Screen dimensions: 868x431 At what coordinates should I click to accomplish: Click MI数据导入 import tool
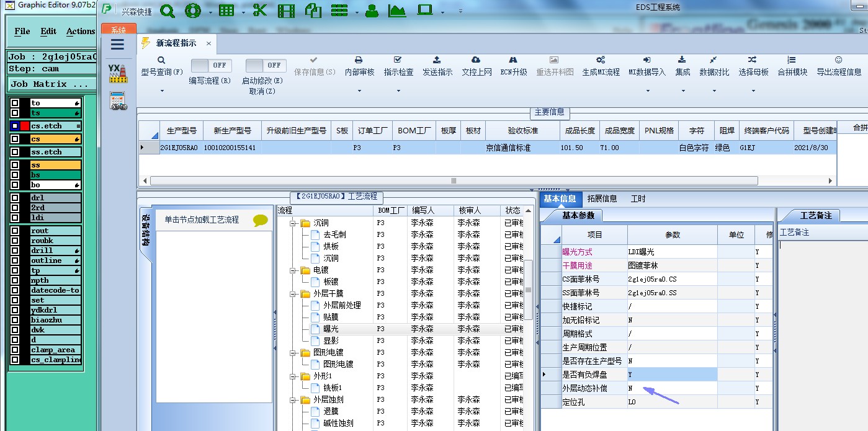(647, 66)
